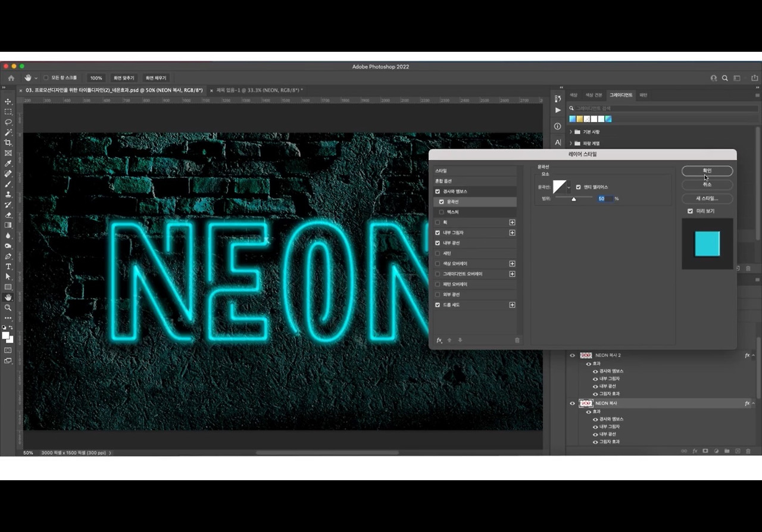
Task: Switch to the 색상 panel tab
Action: point(573,95)
